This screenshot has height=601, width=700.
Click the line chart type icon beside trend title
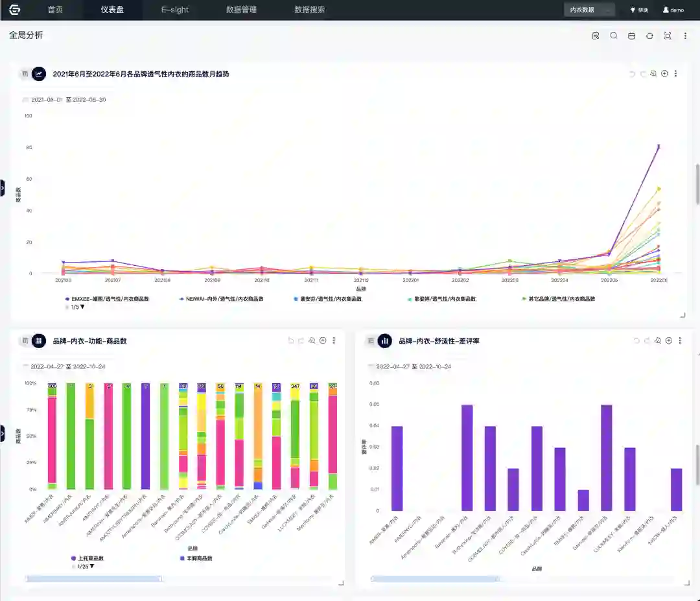(39, 74)
